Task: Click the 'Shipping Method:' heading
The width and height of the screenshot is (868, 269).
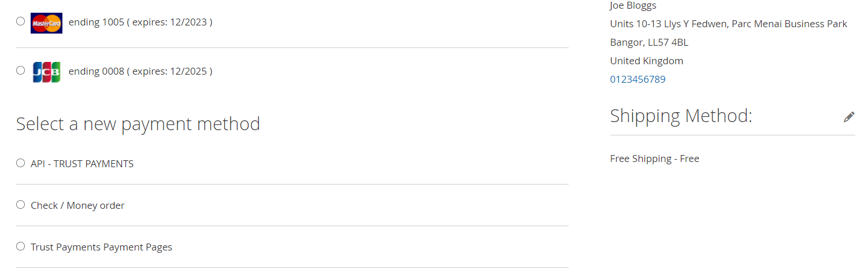Action: [681, 116]
